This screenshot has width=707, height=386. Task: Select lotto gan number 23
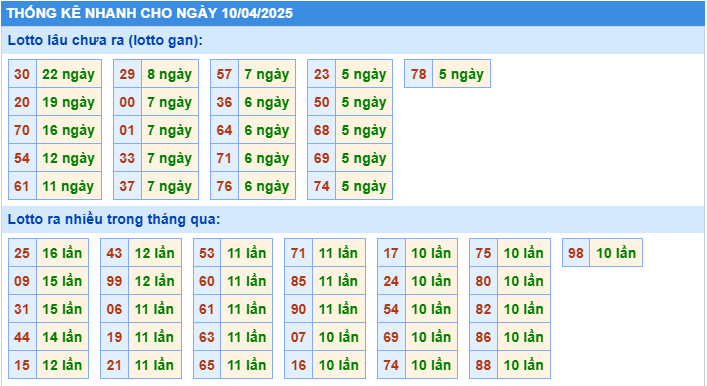click(x=321, y=74)
